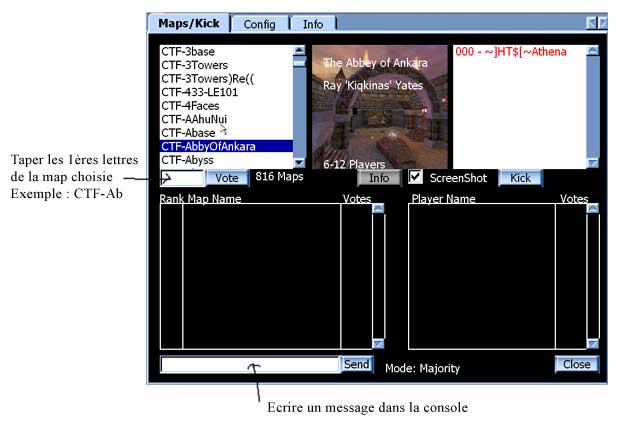Image resolution: width=624 pixels, height=439 pixels.
Task: Click player votes list scroll down arrow
Action: pyautogui.click(x=593, y=343)
